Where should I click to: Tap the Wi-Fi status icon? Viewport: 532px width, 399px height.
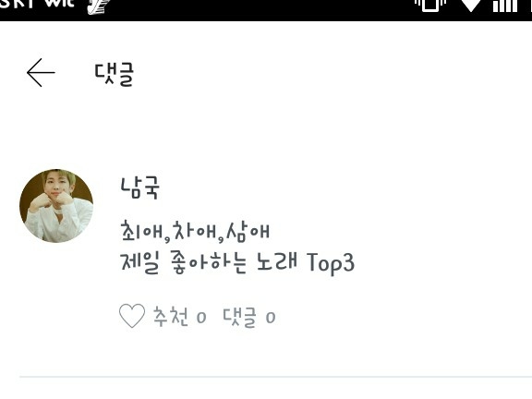[x=471, y=6]
